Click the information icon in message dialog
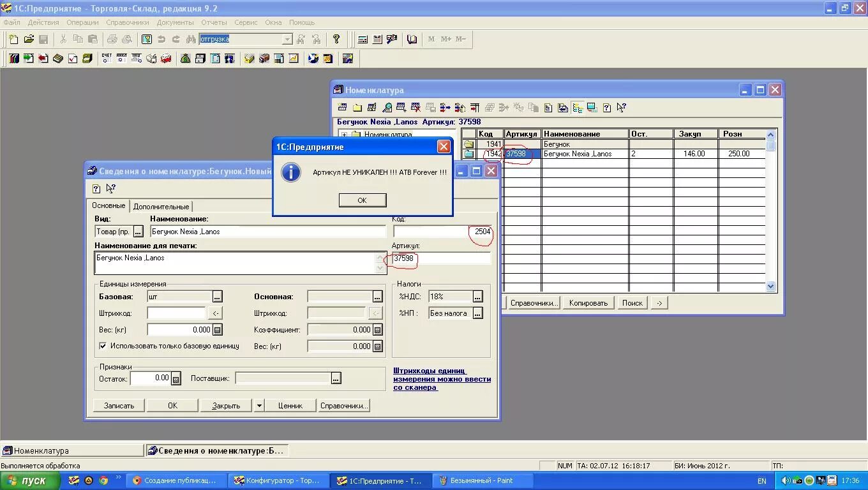 point(291,172)
